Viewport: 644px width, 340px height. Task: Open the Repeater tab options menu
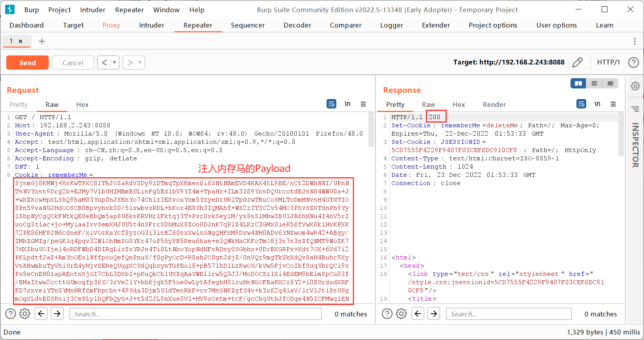pos(634,41)
